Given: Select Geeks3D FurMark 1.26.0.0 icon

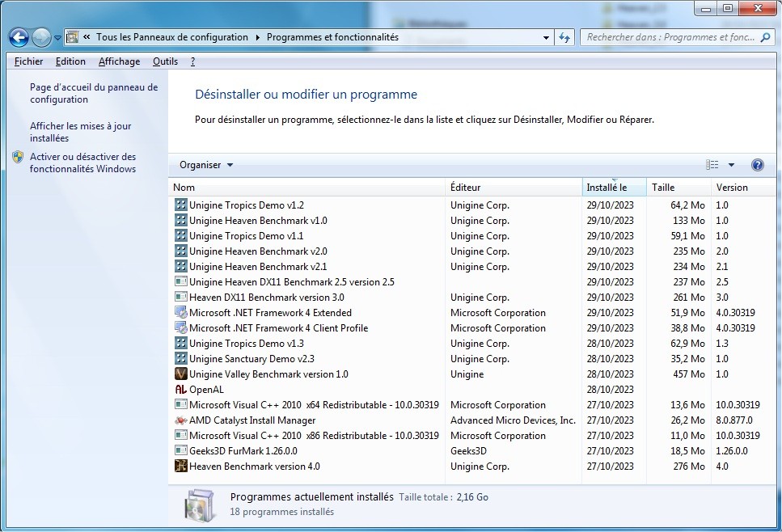Looking at the screenshot, I should pos(180,450).
